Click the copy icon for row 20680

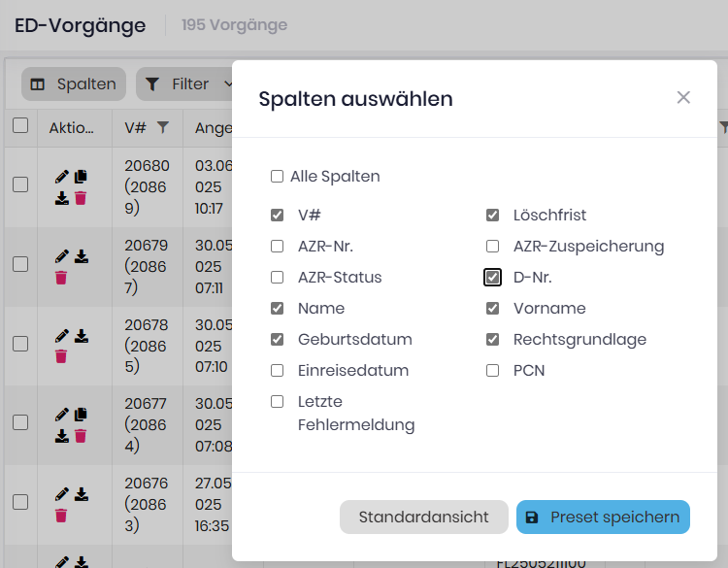[x=81, y=176]
